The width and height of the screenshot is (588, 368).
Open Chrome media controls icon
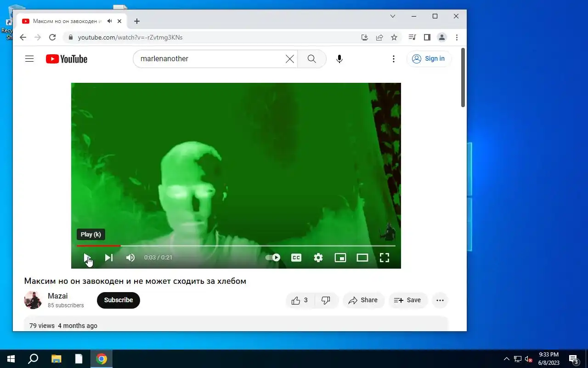point(413,37)
